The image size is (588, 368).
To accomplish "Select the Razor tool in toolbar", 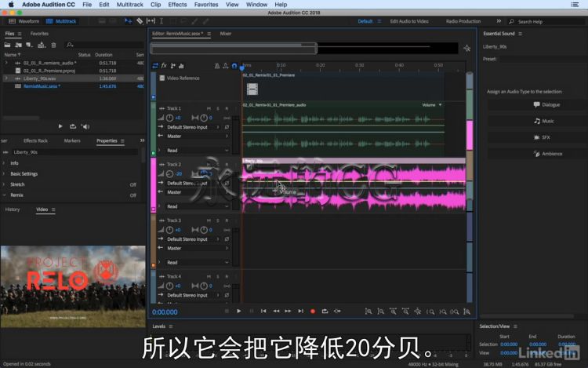I will click(140, 21).
